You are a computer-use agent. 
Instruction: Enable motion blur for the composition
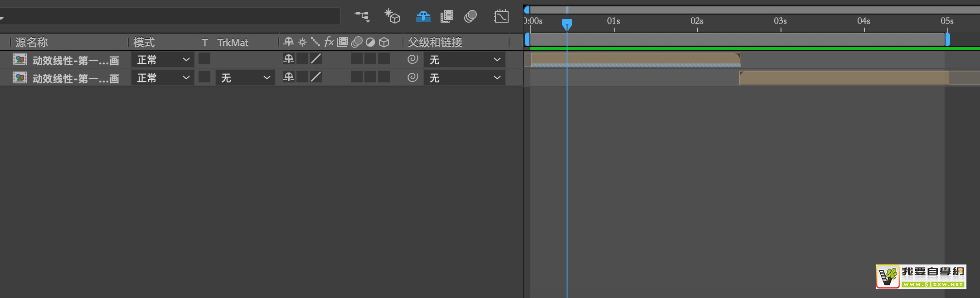(x=471, y=17)
